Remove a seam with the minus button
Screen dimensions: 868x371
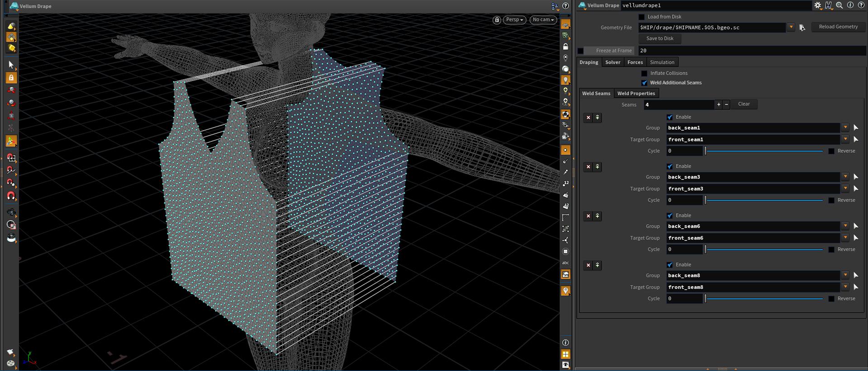[x=726, y=105]
